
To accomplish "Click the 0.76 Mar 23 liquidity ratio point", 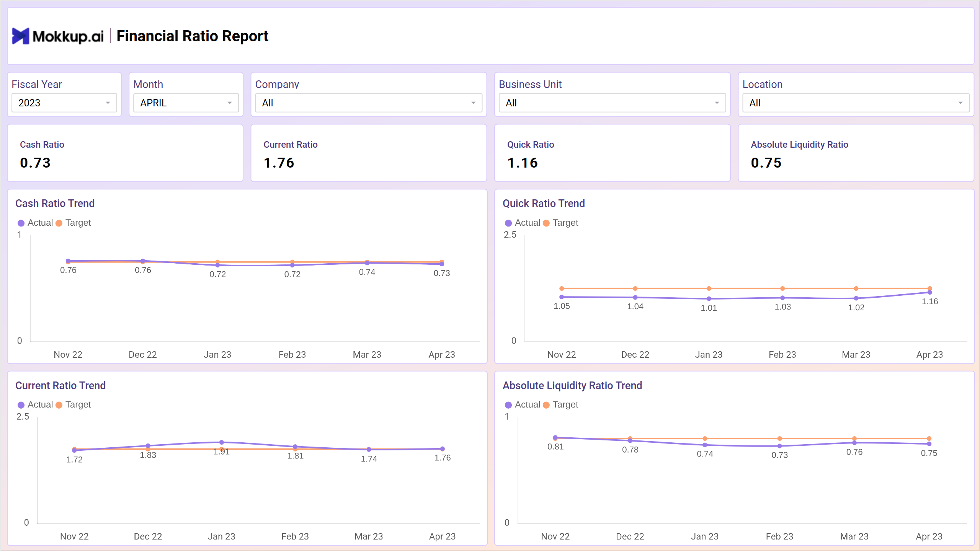I will (854, 443).
